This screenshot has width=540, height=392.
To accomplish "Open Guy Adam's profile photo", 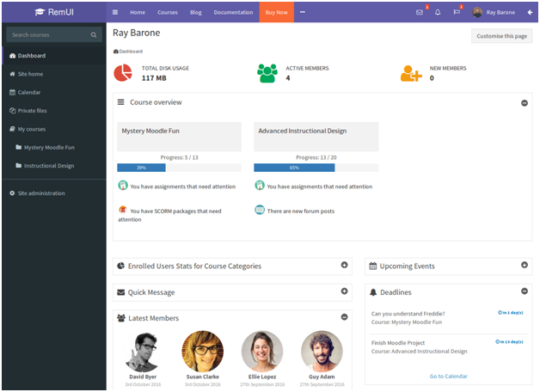I will tap(322, 352).
